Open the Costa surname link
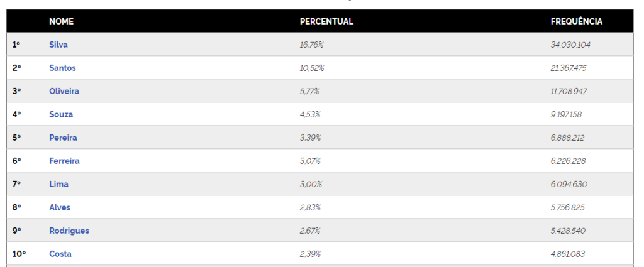Screen dimensions: 644x267 coord(60,254)
